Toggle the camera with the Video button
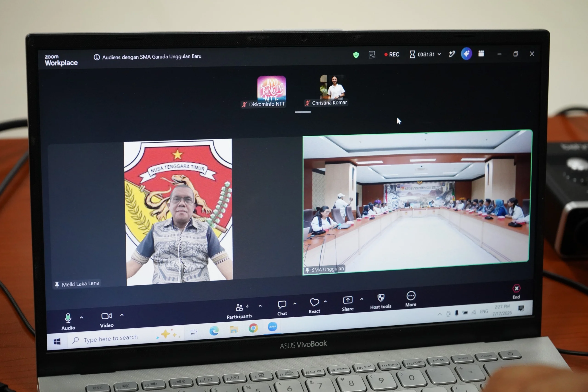 107,320
